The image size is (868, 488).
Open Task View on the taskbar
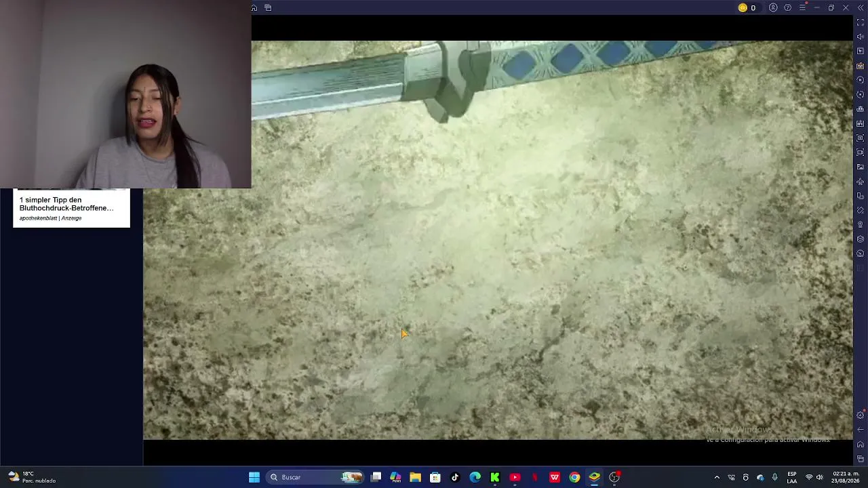376,477
